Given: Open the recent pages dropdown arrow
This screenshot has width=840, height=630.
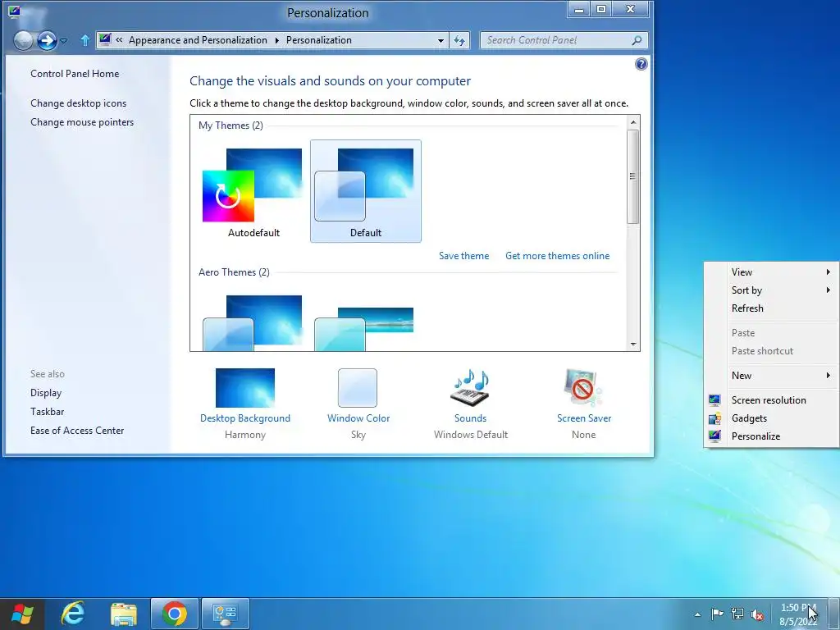Looking at the screenshot, I should click(64, 41).
